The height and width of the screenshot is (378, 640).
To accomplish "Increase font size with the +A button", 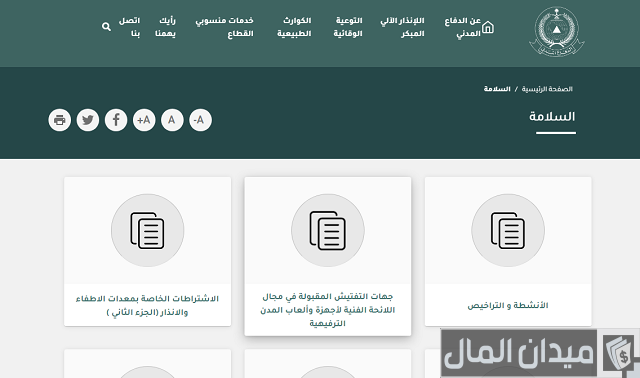I will pos(144,120).
